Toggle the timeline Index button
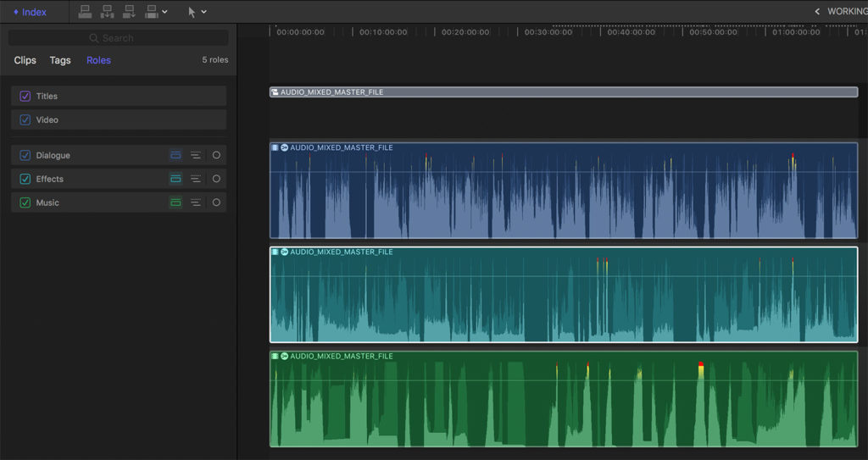Screen dimensions: 868x460 pos(30,12)
